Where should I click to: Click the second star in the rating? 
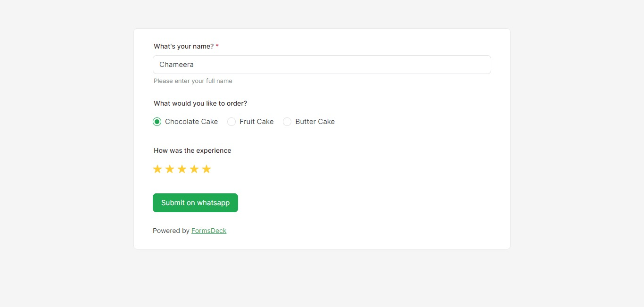(169, 168)
